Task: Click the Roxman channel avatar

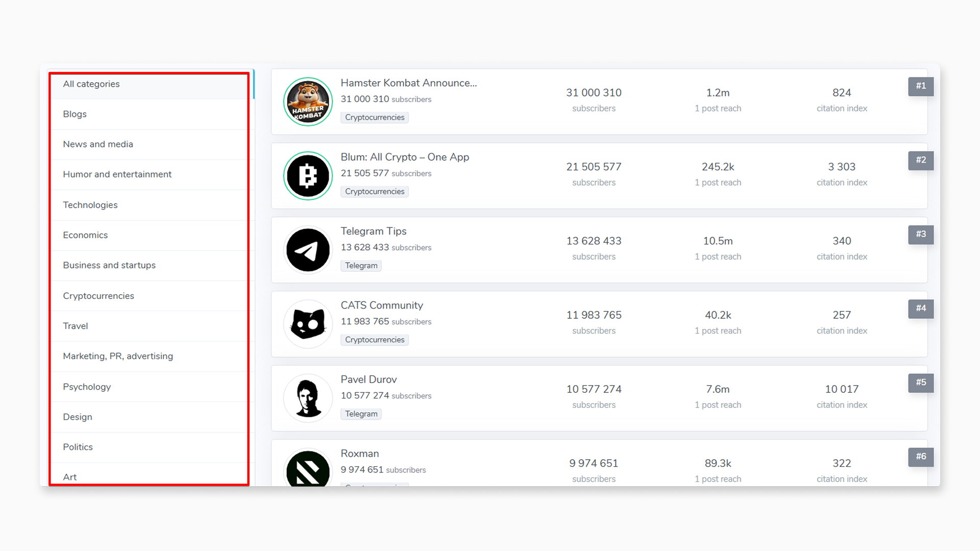Action: pos(308,469)
